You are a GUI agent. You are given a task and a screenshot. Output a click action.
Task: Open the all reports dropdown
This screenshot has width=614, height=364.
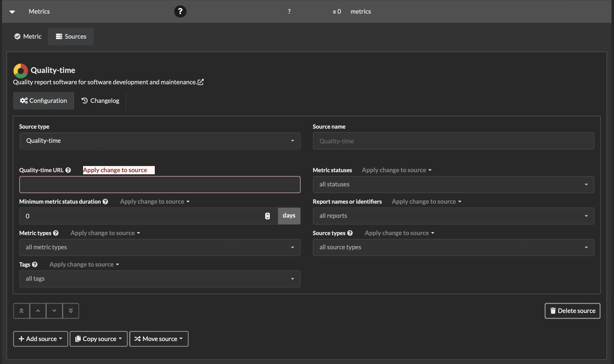click(x=454, y=216)
